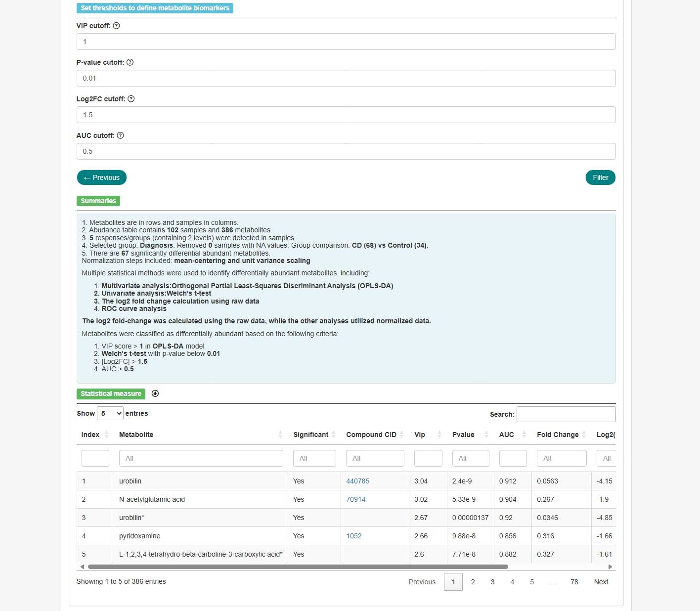Sort table by Significant column

314,435
